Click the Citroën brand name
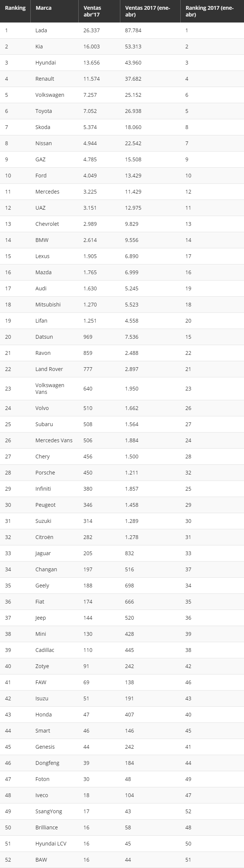Viewport: 244px width, 868px height. point(44,537)
